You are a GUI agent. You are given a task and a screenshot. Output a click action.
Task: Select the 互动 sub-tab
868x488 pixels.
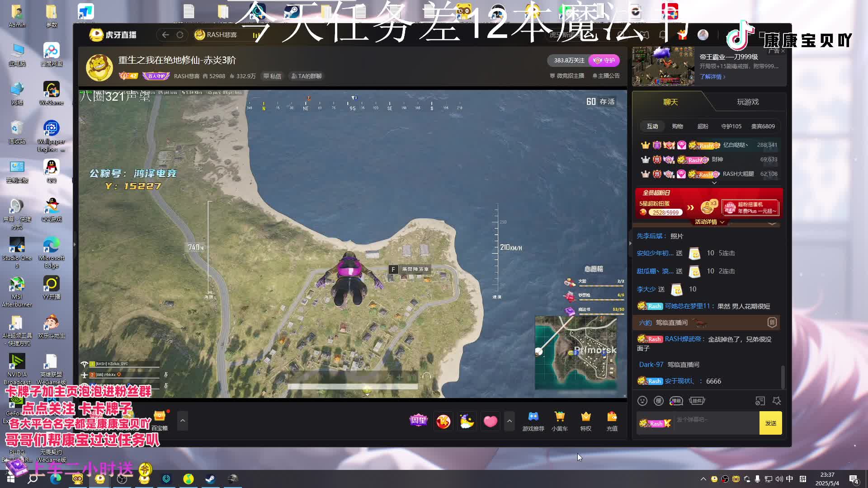(x=652, y=126)
